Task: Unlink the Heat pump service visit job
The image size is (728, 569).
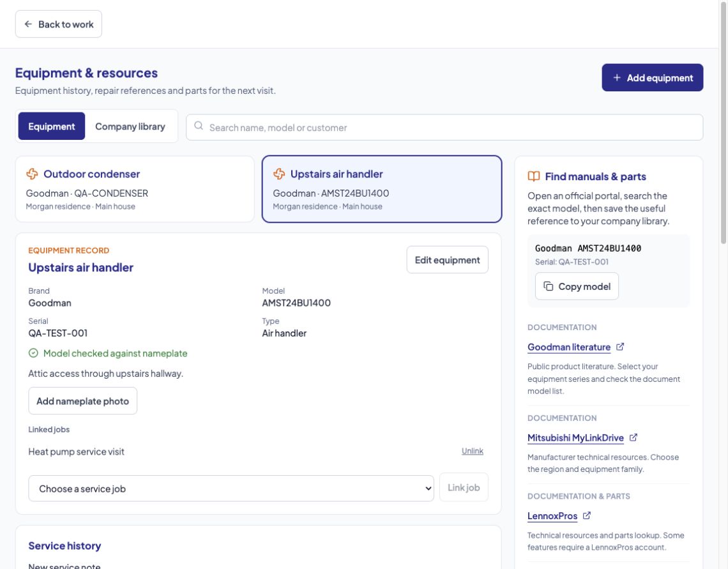Action: coord(472,451)
